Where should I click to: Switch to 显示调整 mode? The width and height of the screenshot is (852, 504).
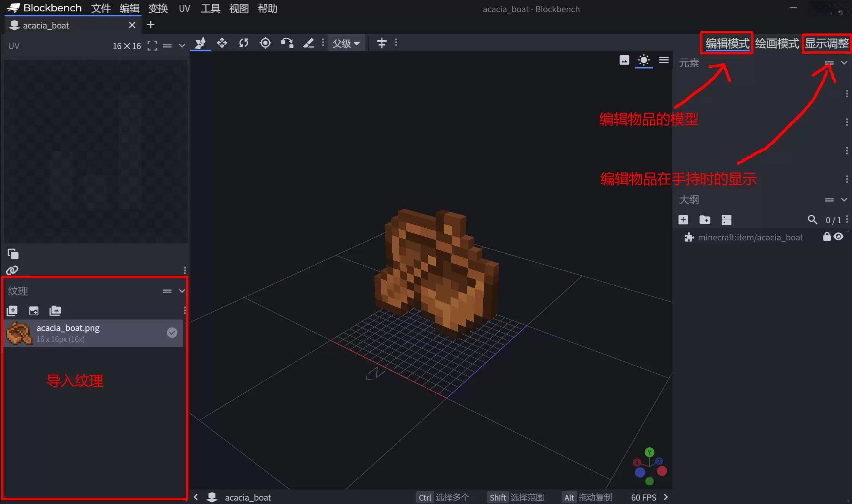[x=827, y=43]
